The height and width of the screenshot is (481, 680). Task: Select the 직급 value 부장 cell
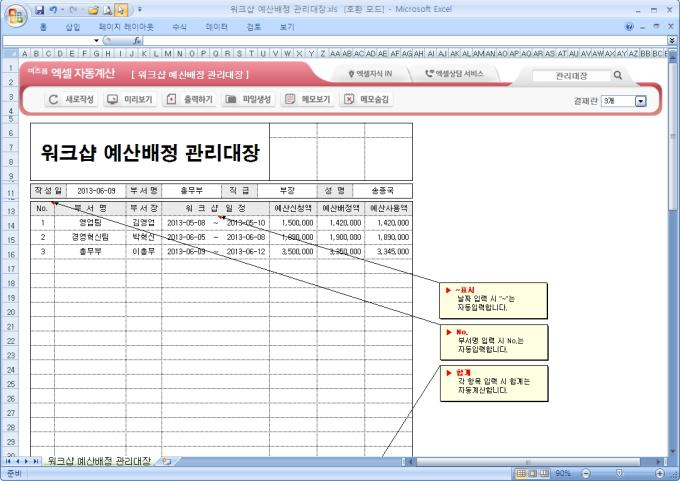coord(287,190)
